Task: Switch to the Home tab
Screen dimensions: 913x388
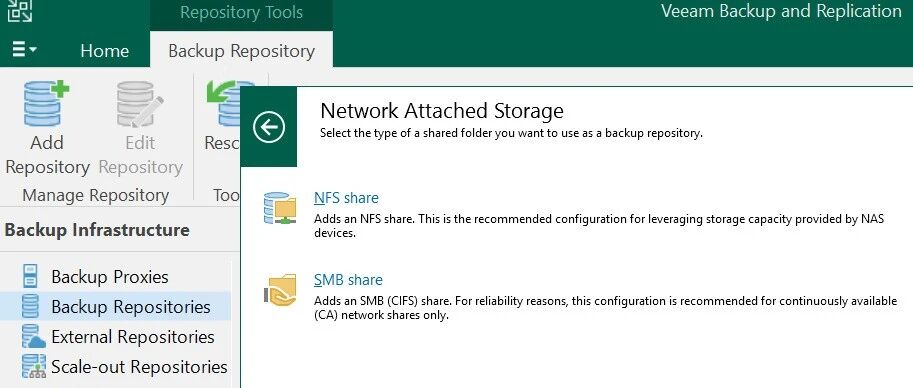Action: [105, 51]
